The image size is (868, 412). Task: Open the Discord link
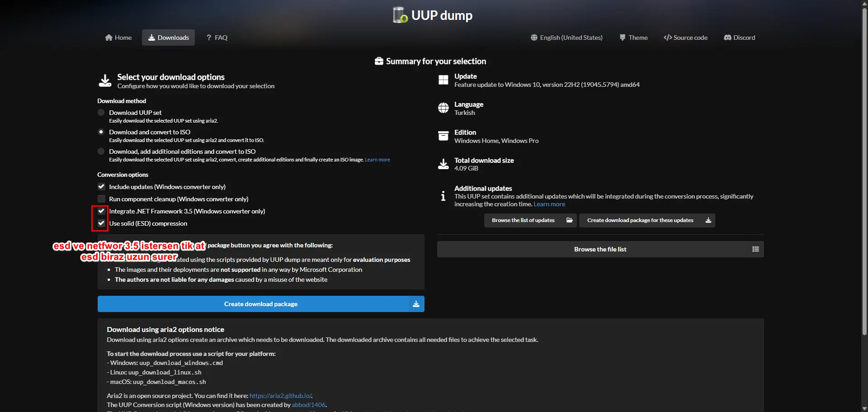(x=740, y=38)
